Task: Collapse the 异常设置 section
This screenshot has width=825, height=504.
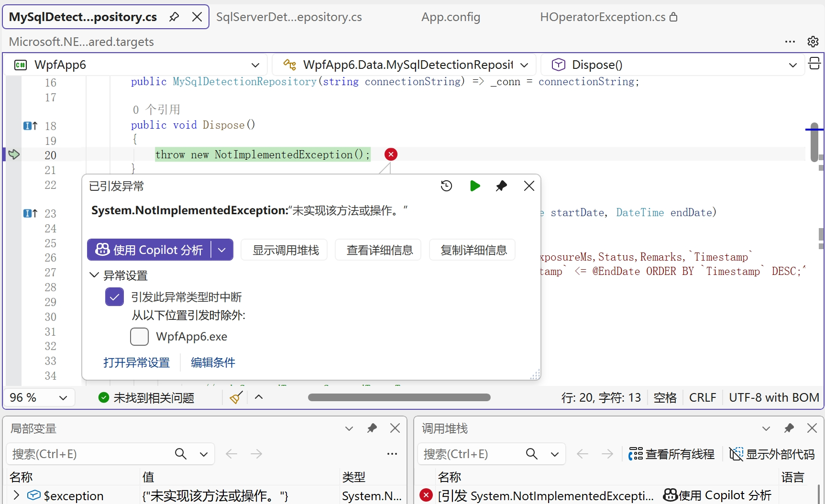Action: coord(94,275)
